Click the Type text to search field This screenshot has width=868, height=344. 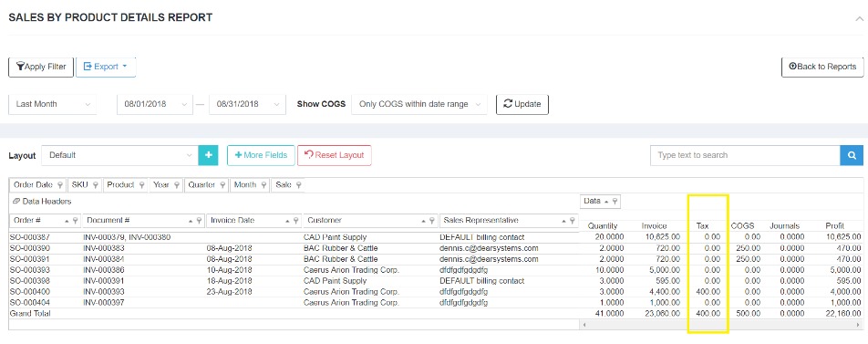coord(745,155)
